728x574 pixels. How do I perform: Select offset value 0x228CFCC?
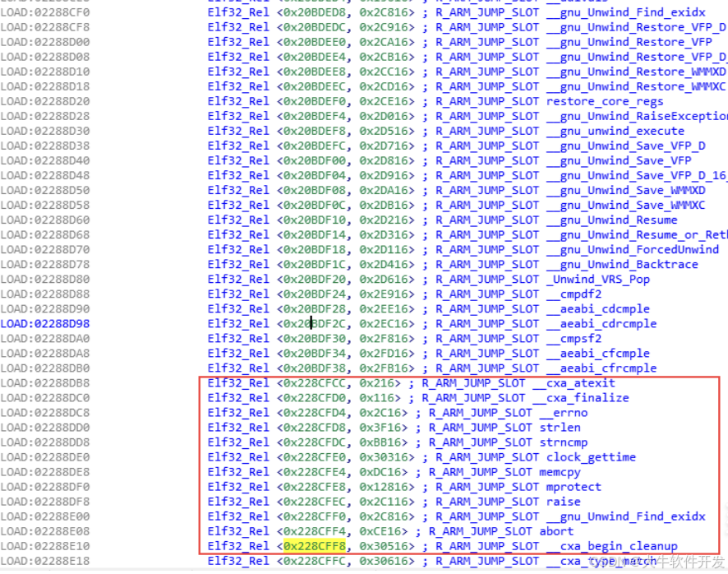[x=315, y=383]
